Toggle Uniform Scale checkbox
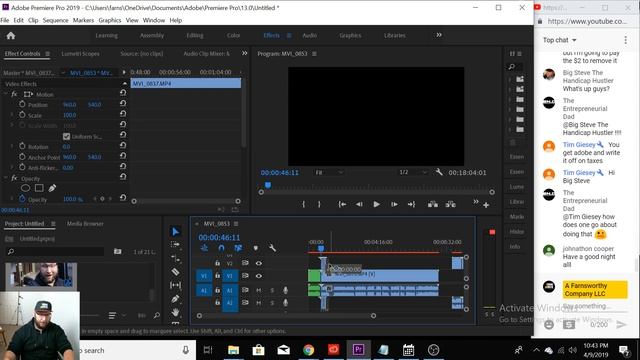Viewport: 640px width, 360px height. pos(67,136)
